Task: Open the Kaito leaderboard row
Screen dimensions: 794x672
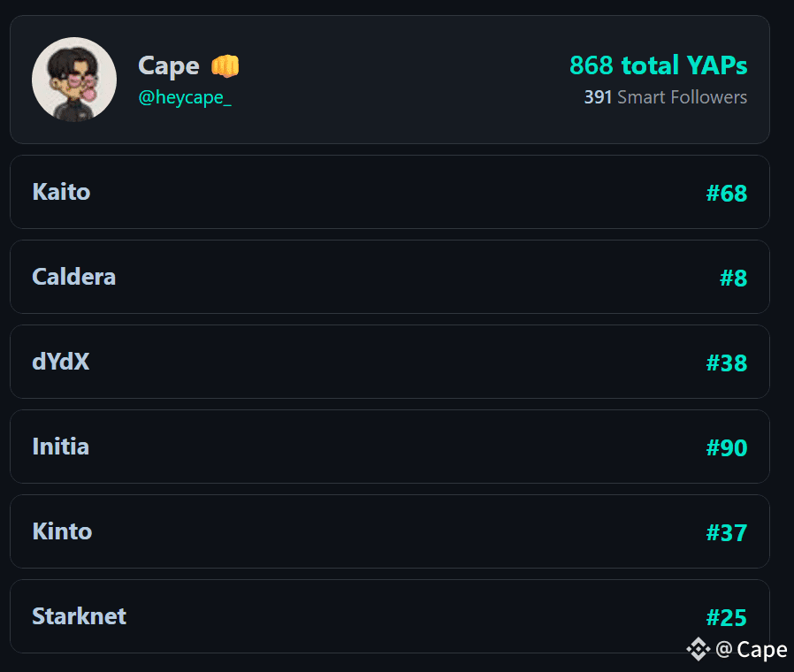Action: (389, 192)
